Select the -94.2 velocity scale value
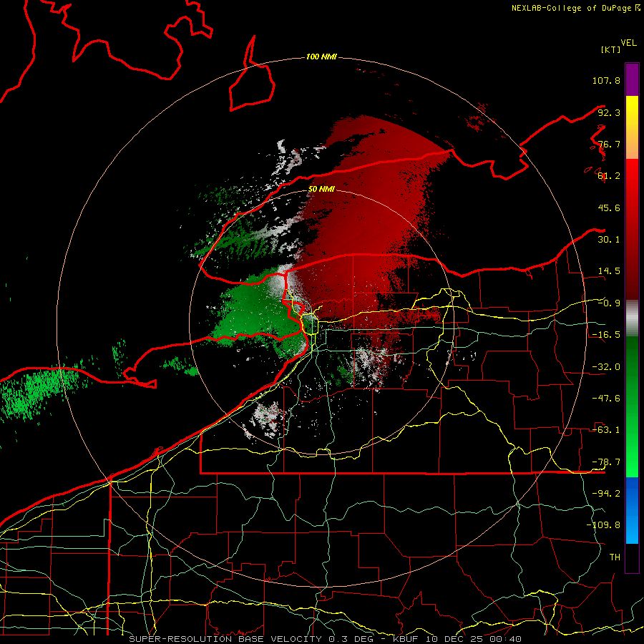 (606, 494)
